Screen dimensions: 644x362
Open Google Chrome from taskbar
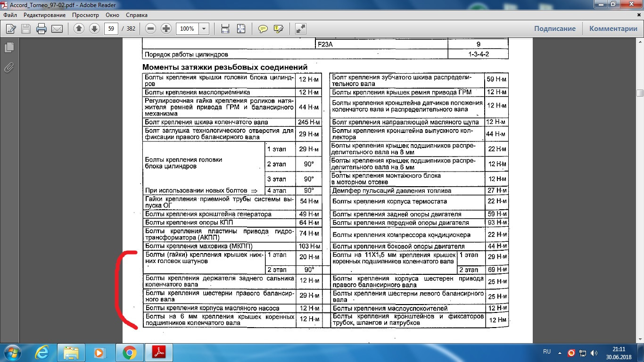(x=130, y=352)
